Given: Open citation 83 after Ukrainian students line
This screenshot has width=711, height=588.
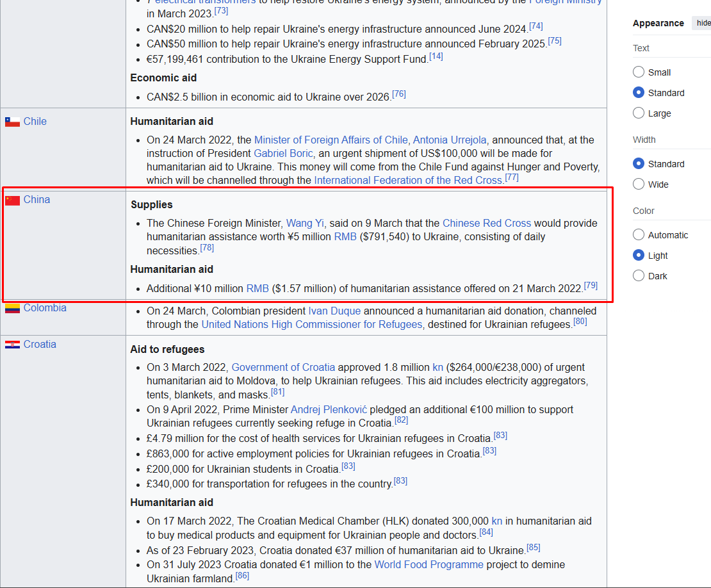Looking at the screenshot, I should 348,466.
